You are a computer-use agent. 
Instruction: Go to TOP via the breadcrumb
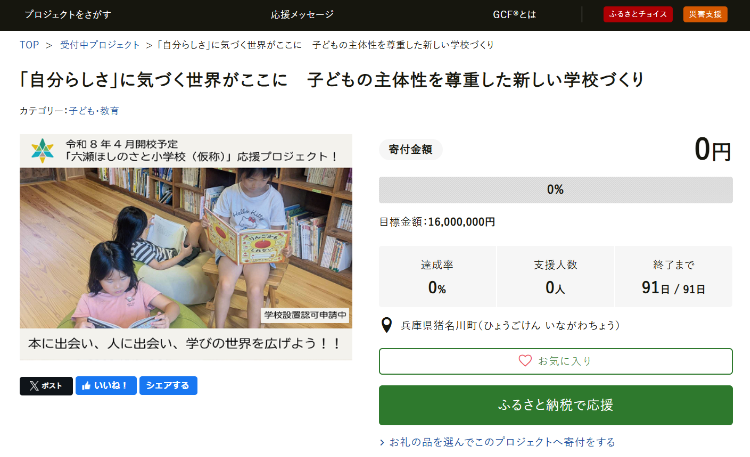click(x=29, y=45)
